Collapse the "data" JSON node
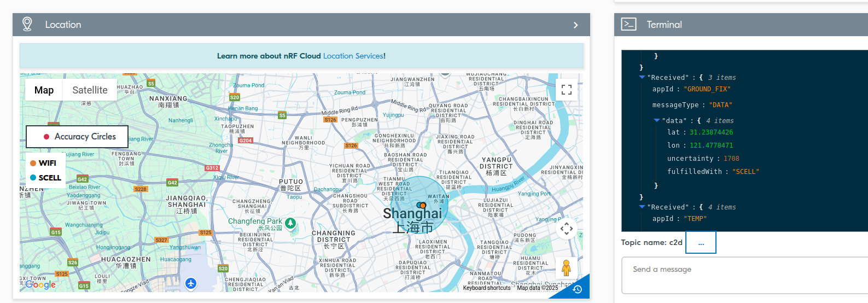The height and width of the screenshot is (303, 868). (657, 120)
